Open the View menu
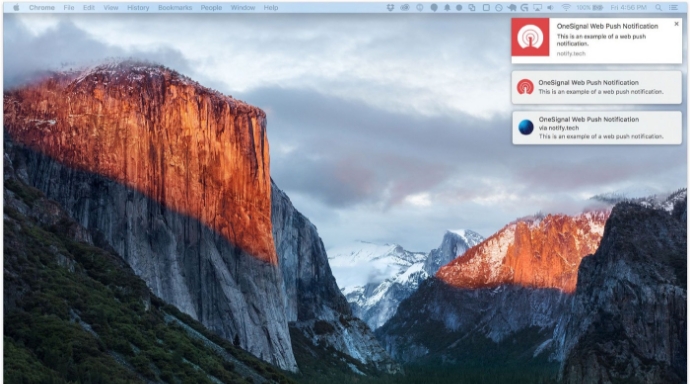Viewport: 690px width, 384px height. (x=111, y=7)
